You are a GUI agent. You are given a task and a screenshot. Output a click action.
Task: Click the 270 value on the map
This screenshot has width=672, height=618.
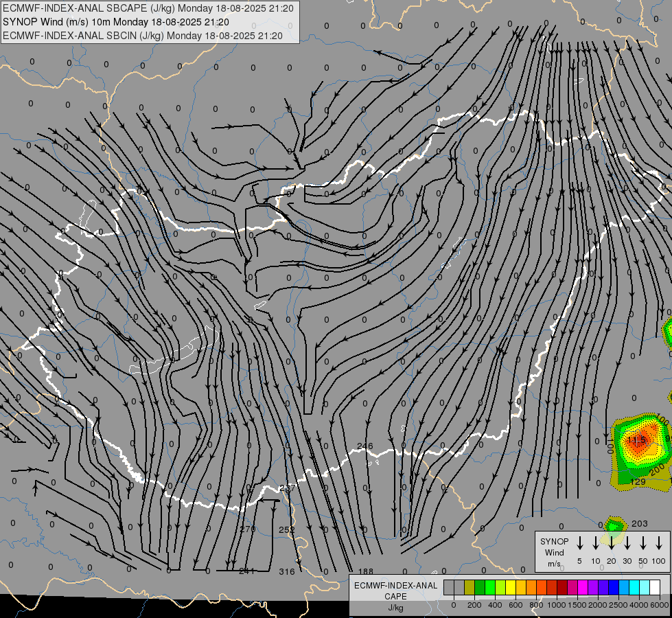248,529
